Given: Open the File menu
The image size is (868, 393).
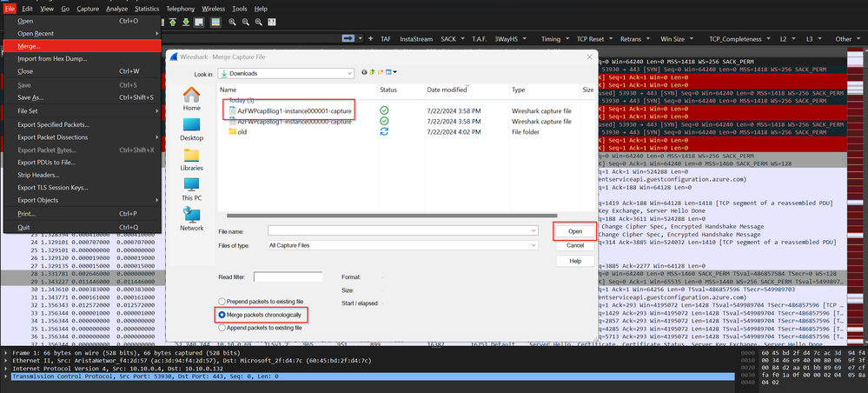Looking at the screenshot, I should 10,9.
